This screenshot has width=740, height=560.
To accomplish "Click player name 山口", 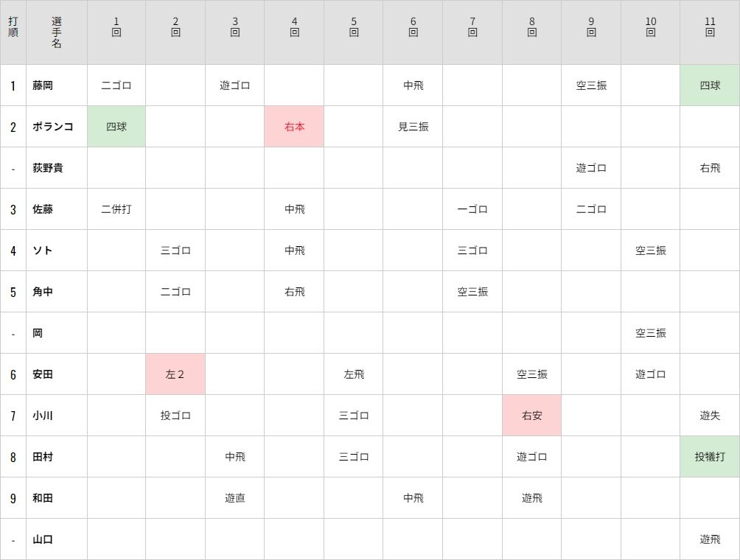I will pyautogui.click(x=43, y=539).
